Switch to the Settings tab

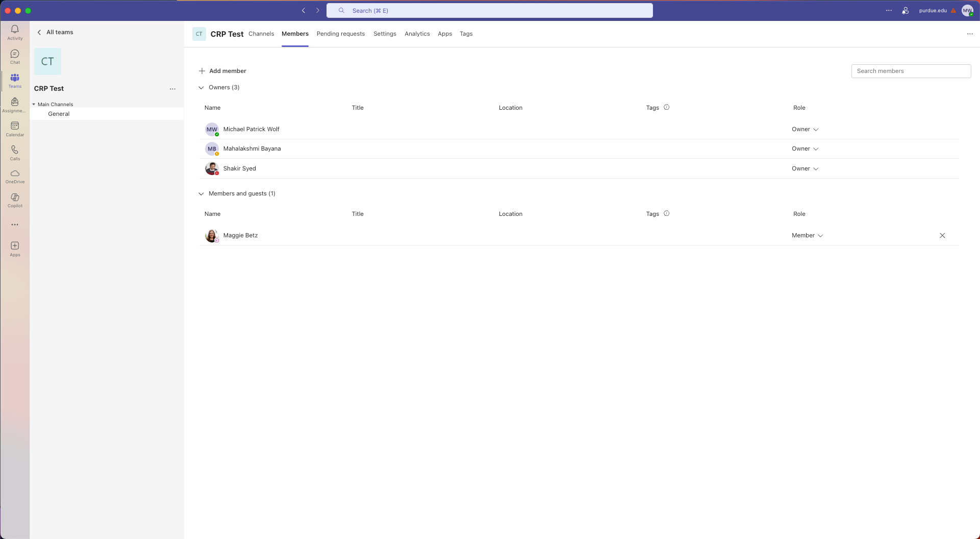[x=385, y=34]
